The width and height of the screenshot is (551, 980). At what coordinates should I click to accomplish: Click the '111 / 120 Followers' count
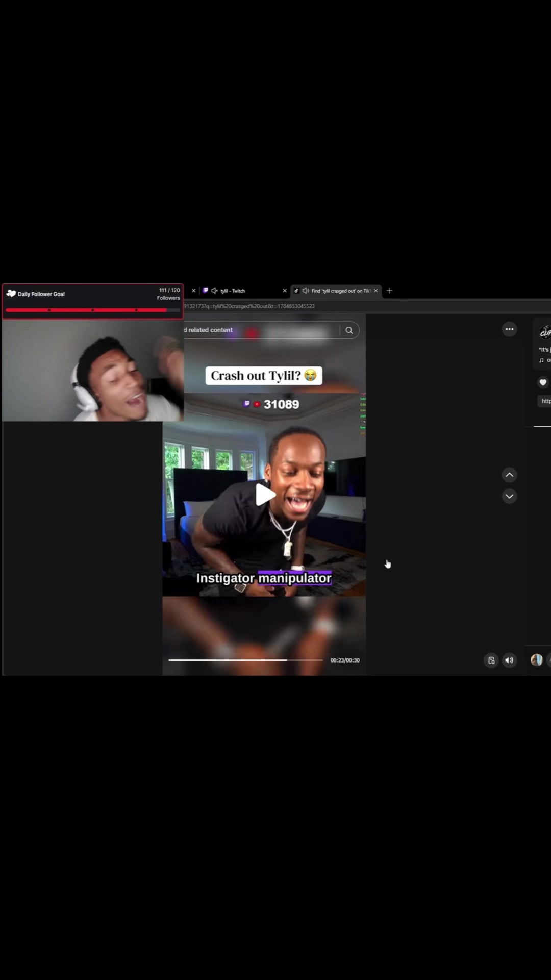coord(168,293)
